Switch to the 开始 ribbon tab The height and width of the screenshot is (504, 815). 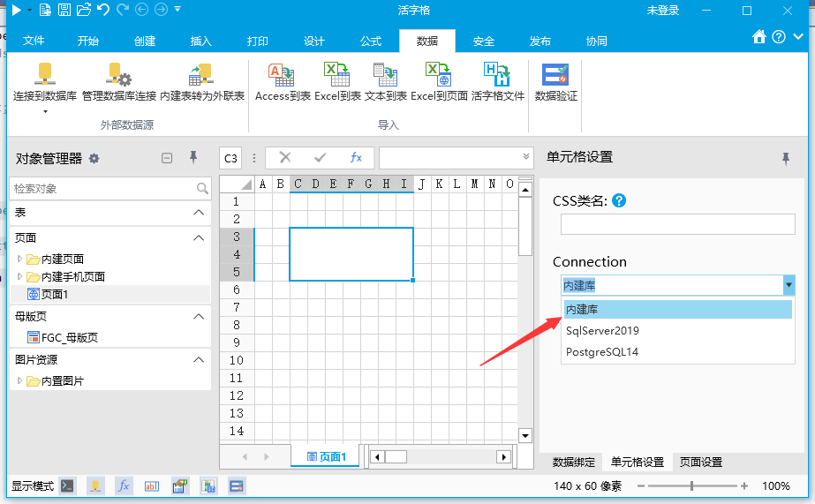[87, 41]
